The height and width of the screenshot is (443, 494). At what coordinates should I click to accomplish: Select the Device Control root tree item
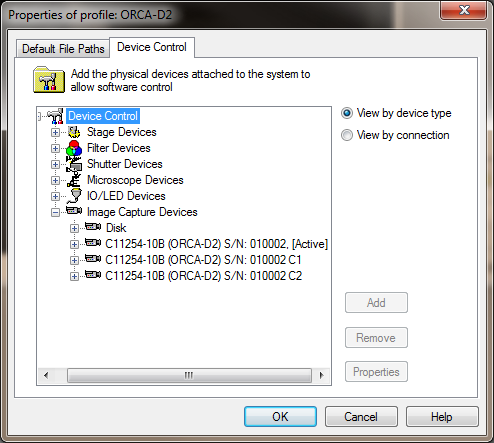tap(103, 116)
